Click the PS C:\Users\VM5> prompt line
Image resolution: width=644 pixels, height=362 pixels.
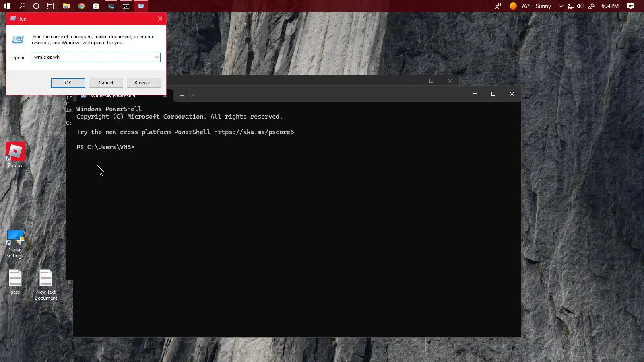pos(105,147)
